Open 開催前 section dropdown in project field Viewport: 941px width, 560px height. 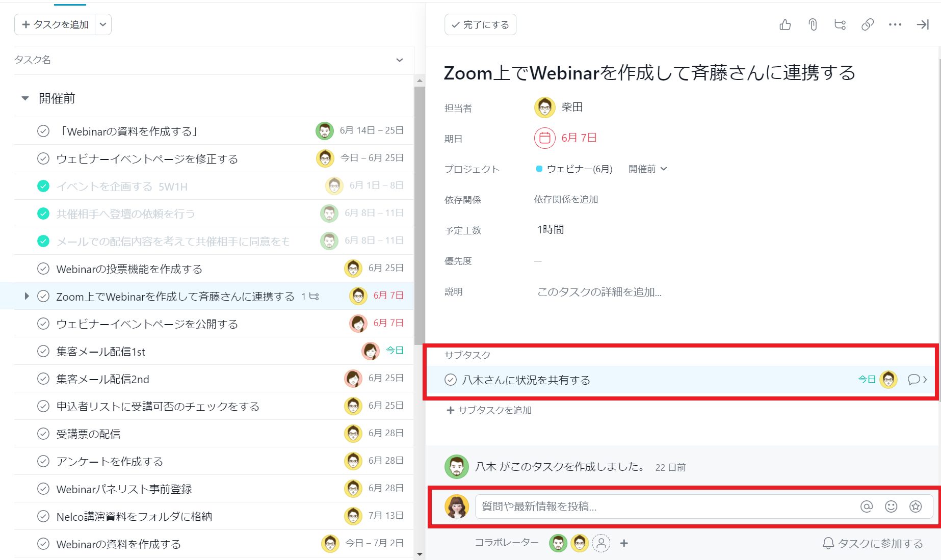click(647, 169)
